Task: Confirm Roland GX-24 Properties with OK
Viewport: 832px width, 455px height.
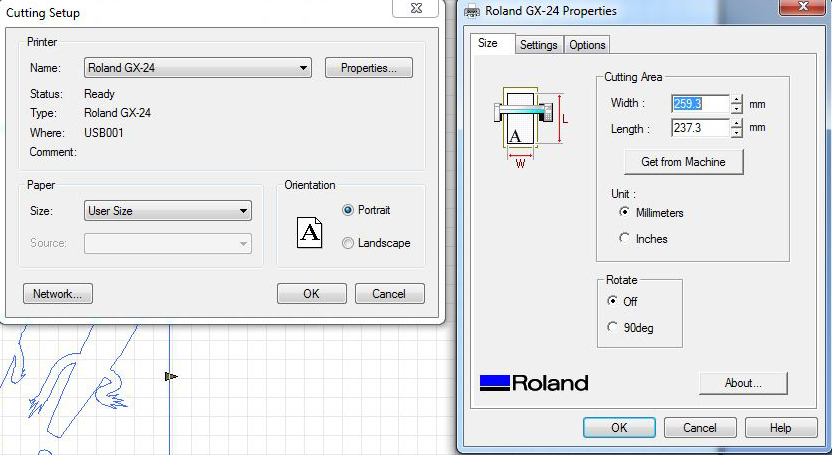Action: tap(619, 427)
